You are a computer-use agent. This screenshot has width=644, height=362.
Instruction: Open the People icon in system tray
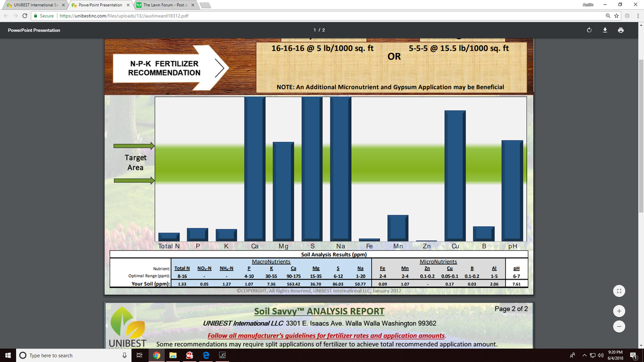[x=573, y=355]
